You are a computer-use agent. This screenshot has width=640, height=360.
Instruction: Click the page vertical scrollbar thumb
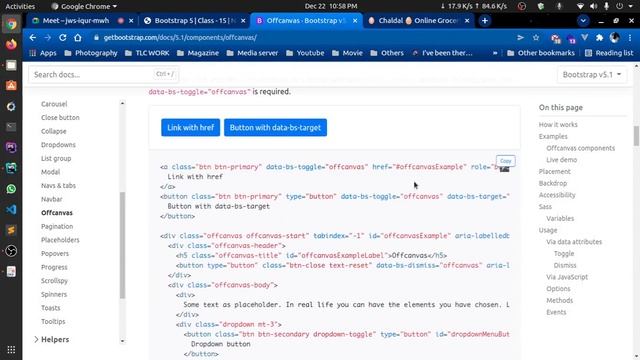(636, 136)
